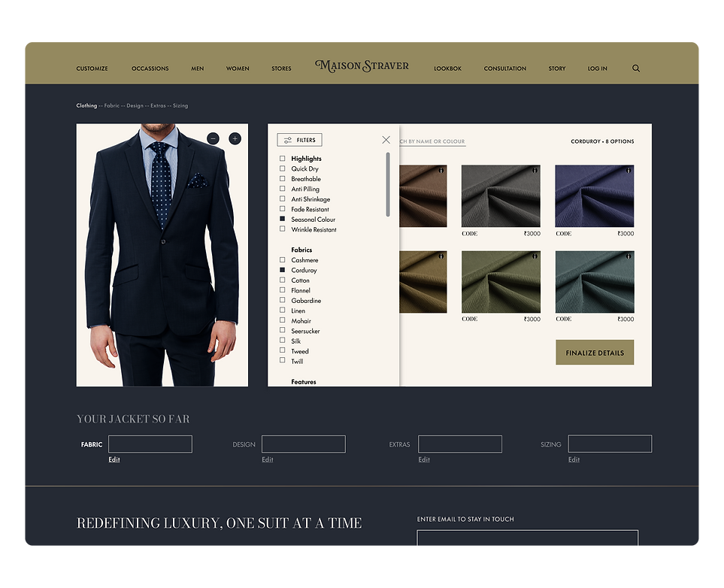Close the filters panel with X icon
This screenshot has width=724, height=588.
coord(386,140)
